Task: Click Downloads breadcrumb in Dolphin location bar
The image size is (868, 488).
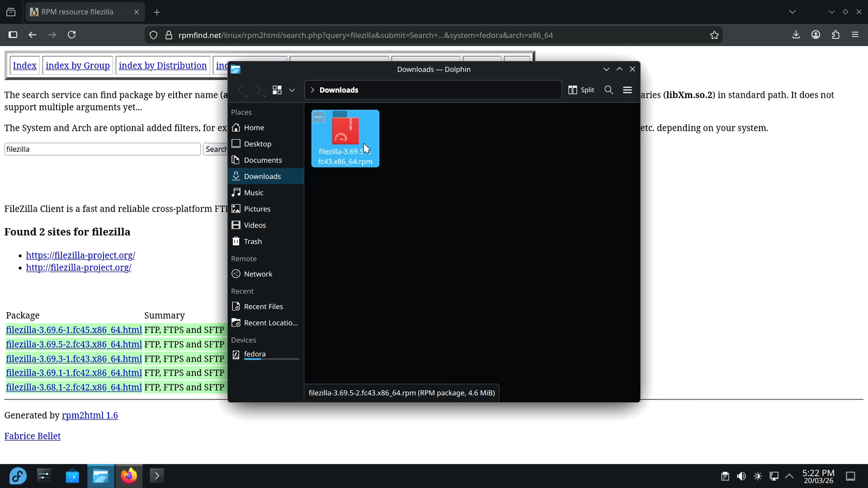Action: point(339,90)
